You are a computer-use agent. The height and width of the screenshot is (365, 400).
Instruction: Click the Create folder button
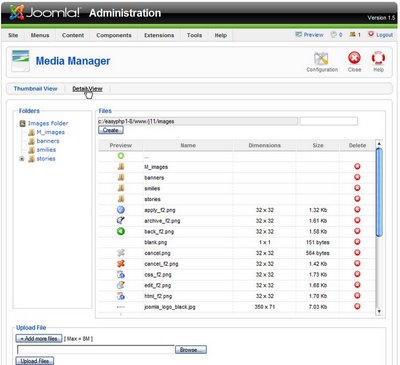coord(111,130)
